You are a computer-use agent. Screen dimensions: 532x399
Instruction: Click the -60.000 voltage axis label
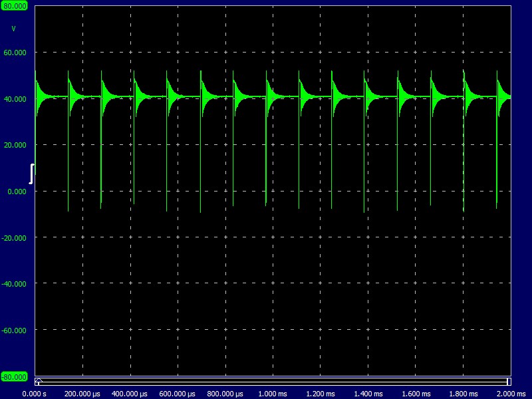(x=14, y=331)
